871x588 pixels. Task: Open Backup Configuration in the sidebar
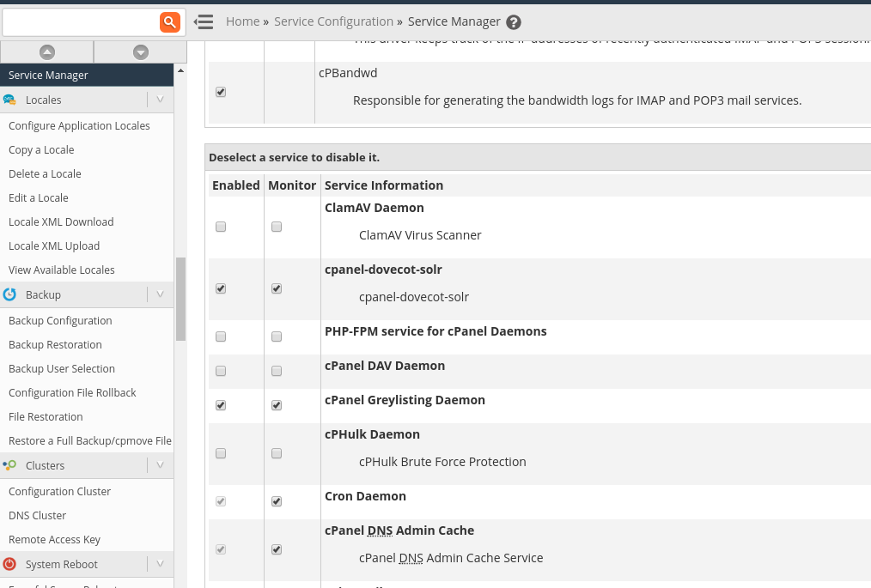coord(60,321)
